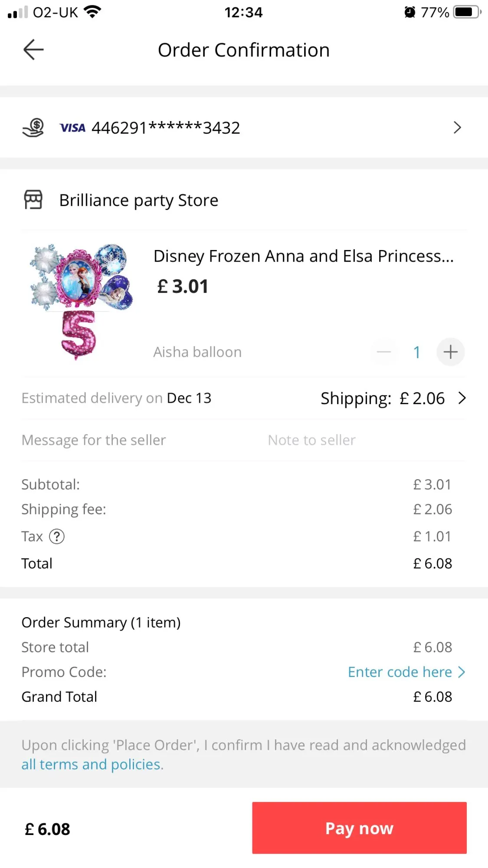Screen dimensions: 488x868
Task: Tap the Brilliance party Store name
Action: click(x=139, y=200)
